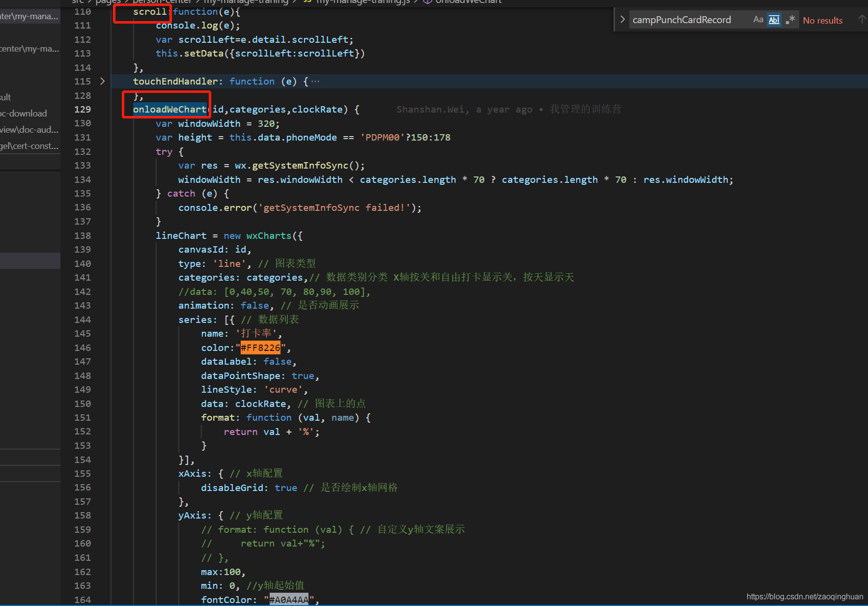Click 'console.log(e)' on line 111

pos(195,25)
